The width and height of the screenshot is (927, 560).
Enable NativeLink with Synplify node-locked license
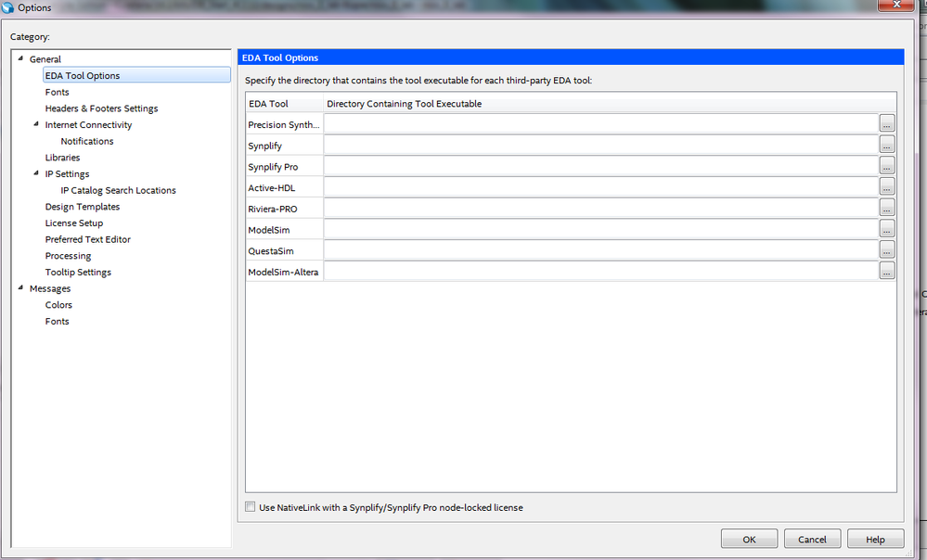pyautogui.click(x=251, y=507)
